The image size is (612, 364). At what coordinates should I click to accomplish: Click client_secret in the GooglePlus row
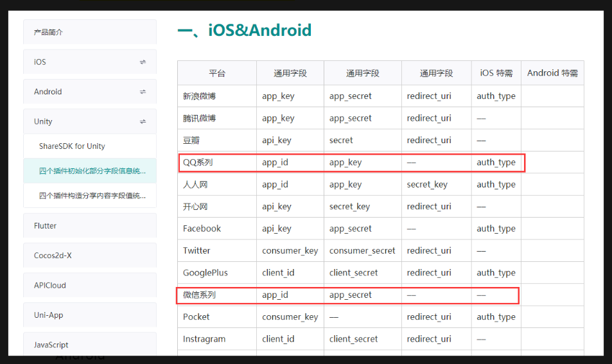click(x=353, y=273)
